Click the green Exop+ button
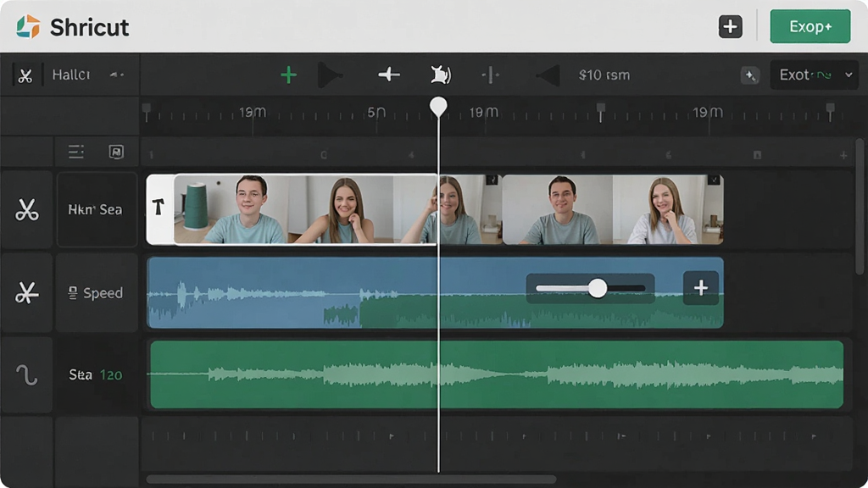This screenshot has width=868, height=488. (810, 26)
